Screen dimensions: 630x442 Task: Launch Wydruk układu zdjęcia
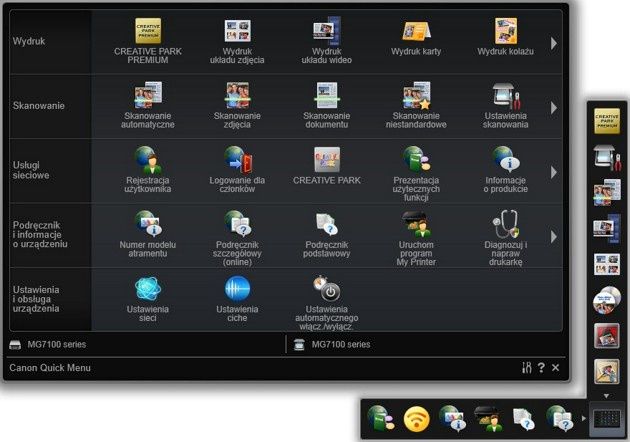coord(237,41)
